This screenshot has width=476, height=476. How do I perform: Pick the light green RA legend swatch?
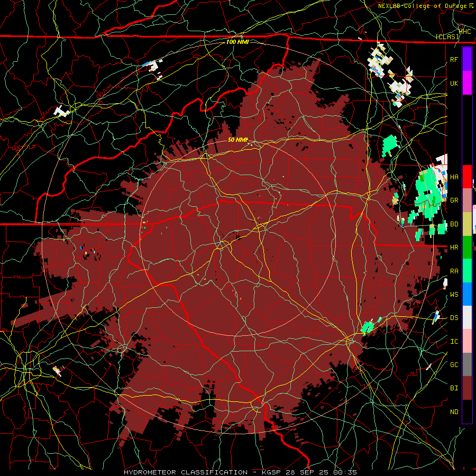(467, 271)
